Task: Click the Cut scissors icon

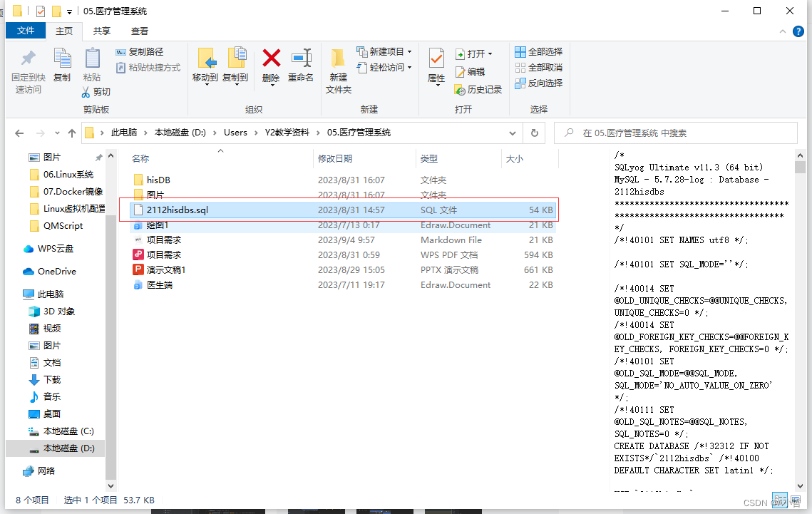Action: 86,92
